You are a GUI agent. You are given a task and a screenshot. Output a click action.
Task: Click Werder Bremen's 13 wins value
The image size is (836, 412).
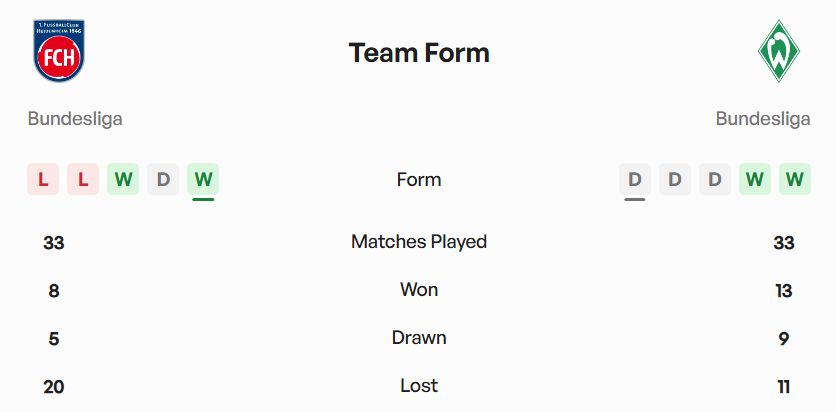tap(783, 291)
